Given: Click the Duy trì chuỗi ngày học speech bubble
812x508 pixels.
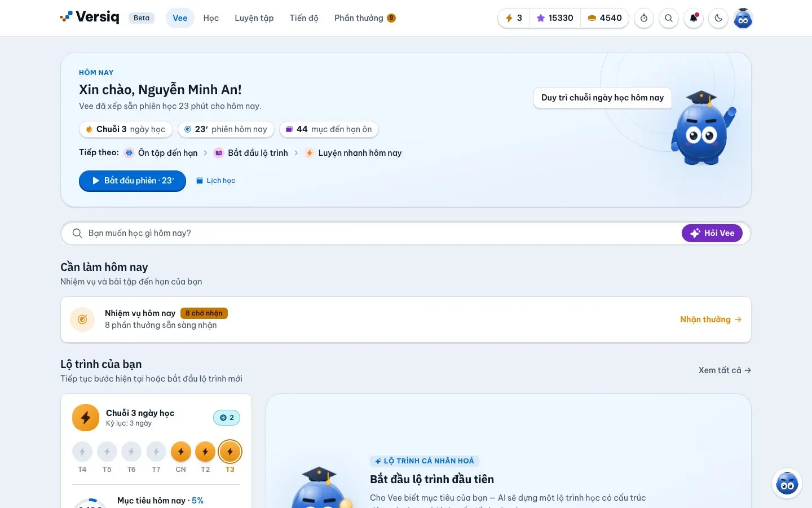Looking at the screenshot, I should click(602, 98).
